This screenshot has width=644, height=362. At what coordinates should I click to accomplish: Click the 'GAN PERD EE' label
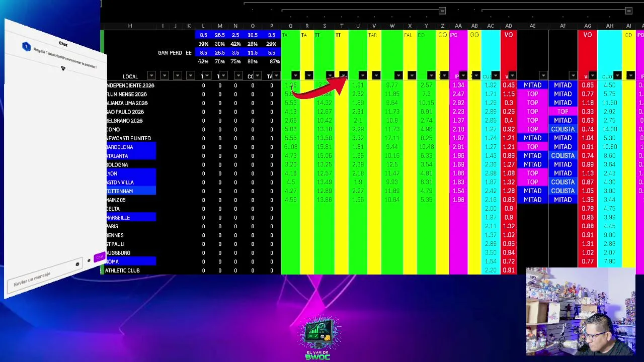click(x=175, y=53)
